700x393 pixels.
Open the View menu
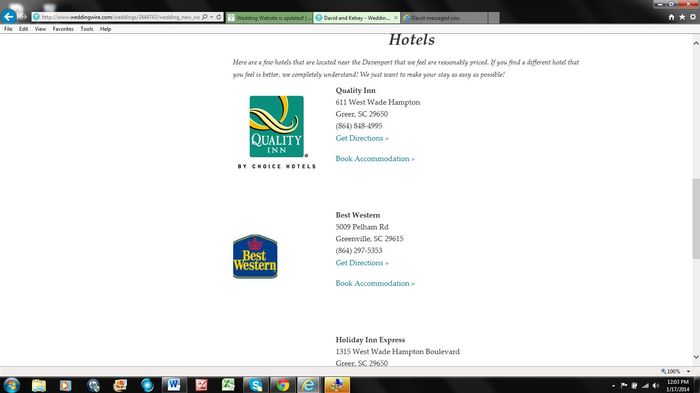(x=40, y=29)
